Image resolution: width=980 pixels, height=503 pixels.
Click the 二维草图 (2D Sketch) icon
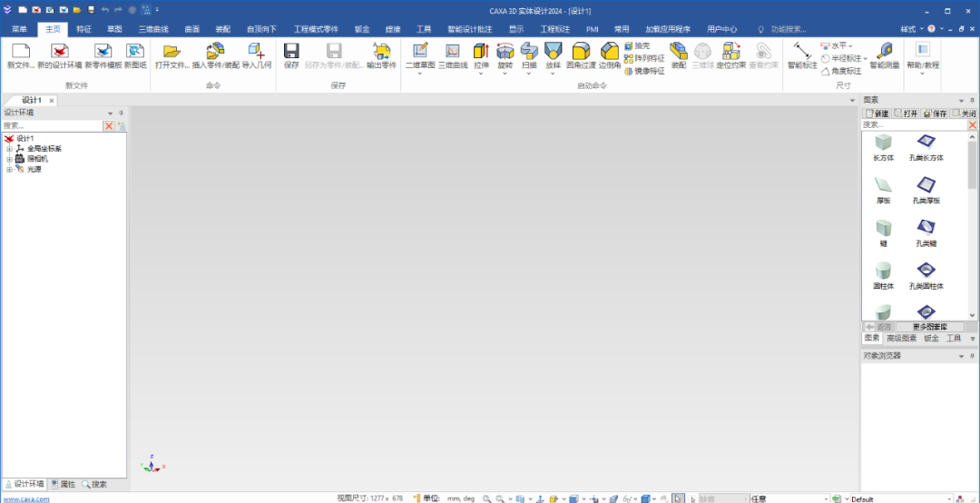[x=420, y=52]
